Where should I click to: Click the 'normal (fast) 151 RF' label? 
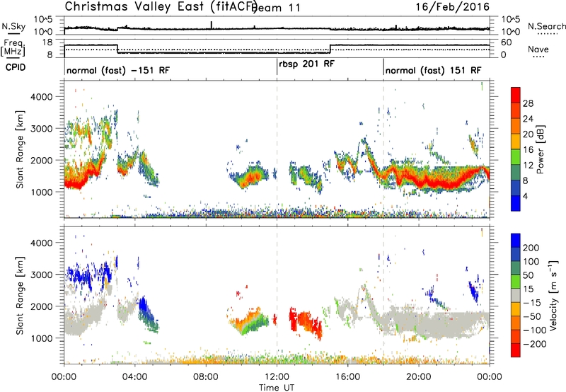click(433, 70)
